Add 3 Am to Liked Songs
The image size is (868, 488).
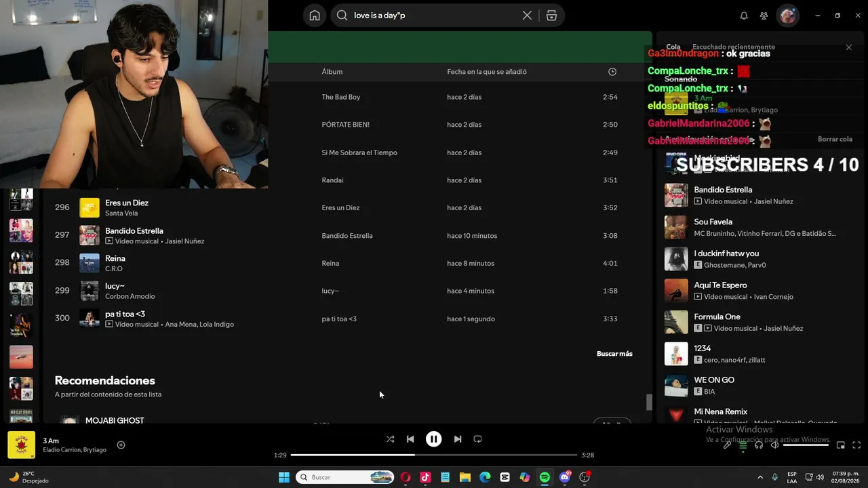tap(121, 445)
